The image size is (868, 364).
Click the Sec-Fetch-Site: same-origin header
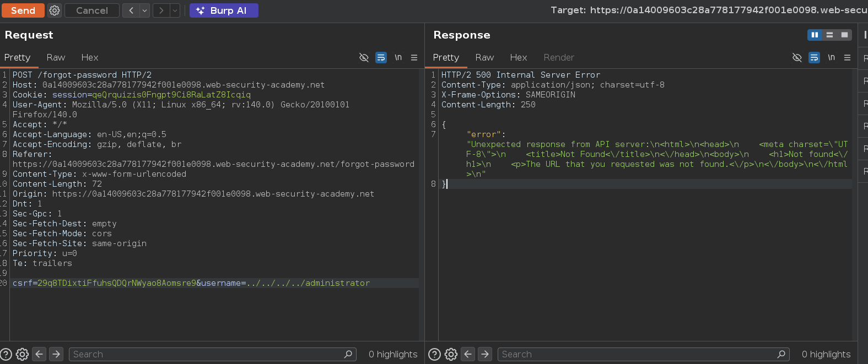[79, 243]
